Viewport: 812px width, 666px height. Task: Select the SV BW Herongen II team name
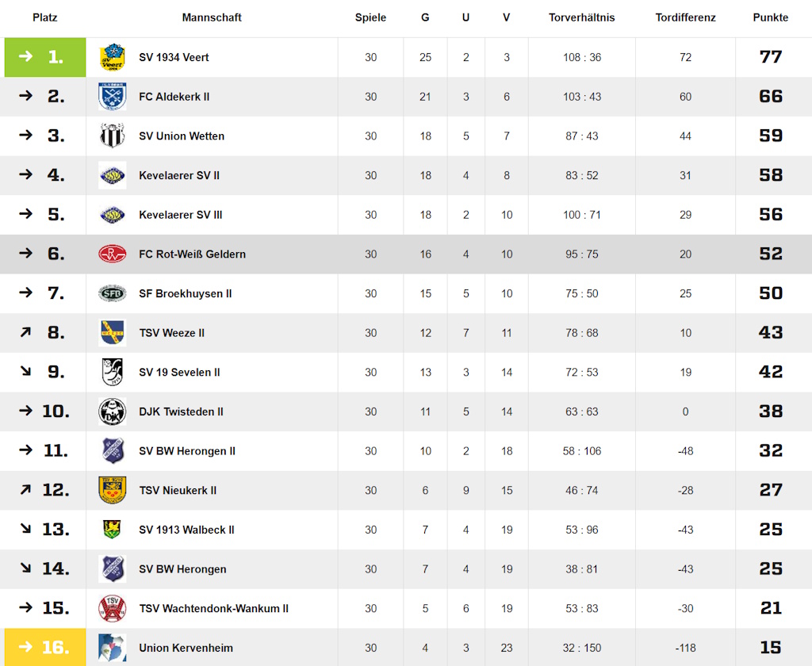(187, 451)
